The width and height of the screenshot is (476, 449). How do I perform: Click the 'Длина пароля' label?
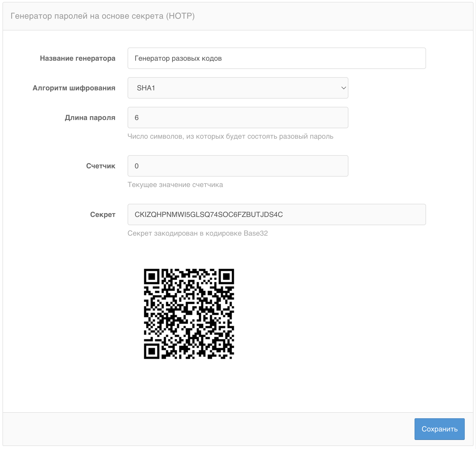click(x=90, y=118)
